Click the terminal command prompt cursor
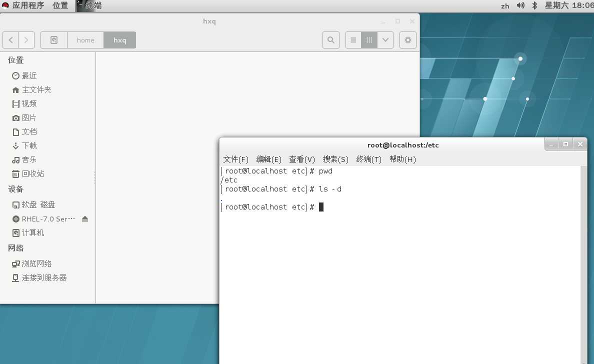Viewport: 594px width, 364px height. coord(321,207)
